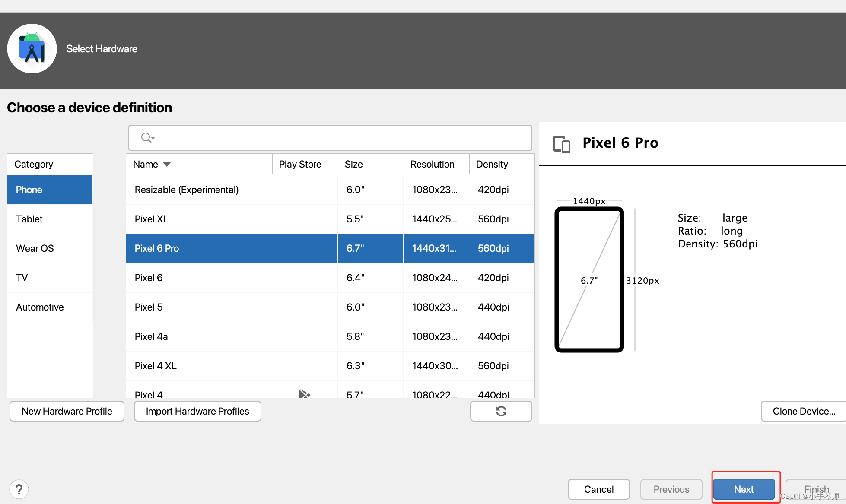The height and width of the screenshot is (504, 846).
Task: Click 420dpi density in Pixel 6 row
Action: 502,278
